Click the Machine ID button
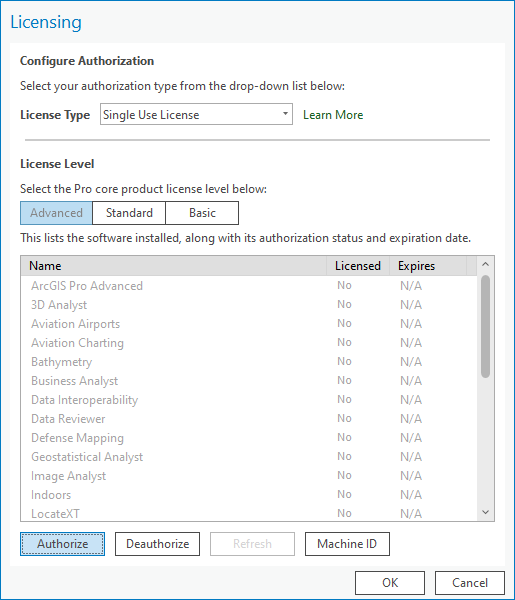The height and width of the screenshot is (600, 515). (x=347, y=544)
